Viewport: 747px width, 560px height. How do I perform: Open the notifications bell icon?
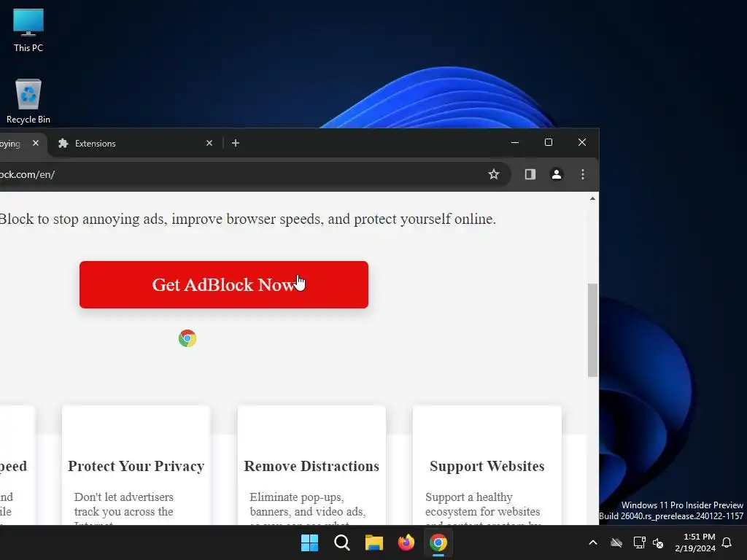[x=727, y=542]
